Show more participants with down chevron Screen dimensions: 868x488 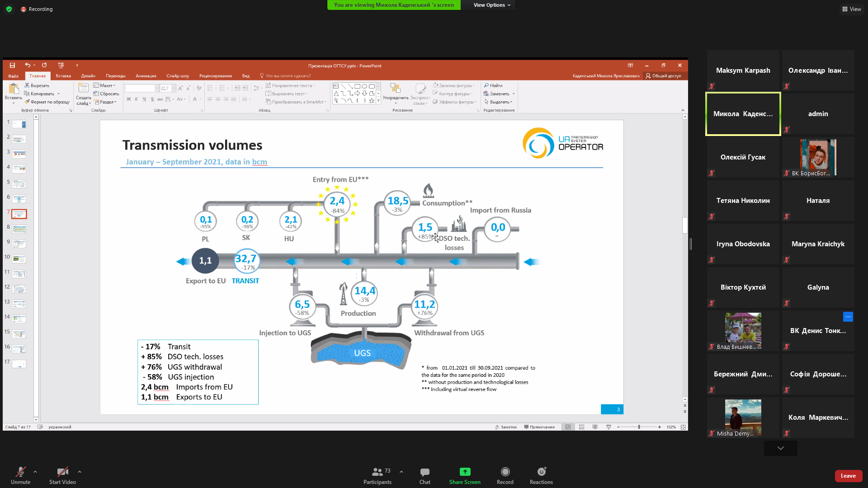[780, 448]
